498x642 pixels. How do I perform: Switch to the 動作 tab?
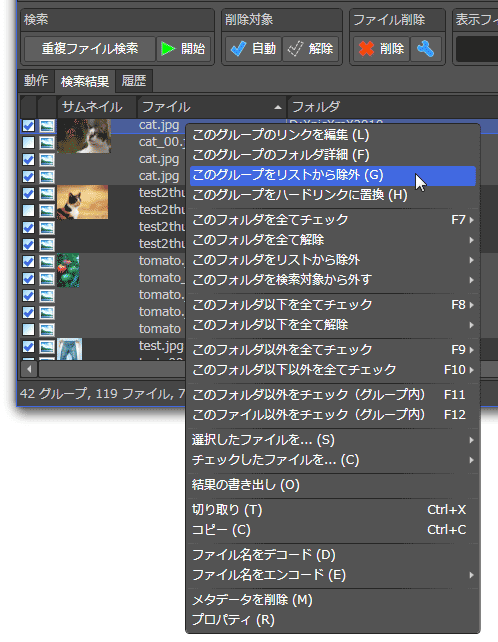point(36,81)
